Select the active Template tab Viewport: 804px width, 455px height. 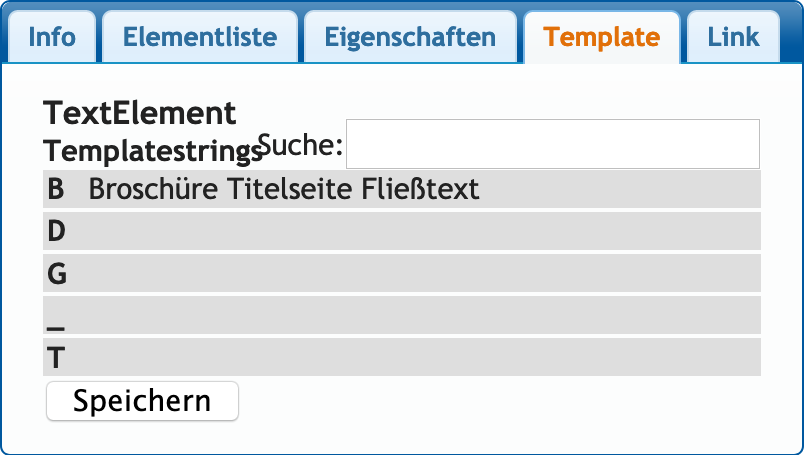click(x=601, y=38)
